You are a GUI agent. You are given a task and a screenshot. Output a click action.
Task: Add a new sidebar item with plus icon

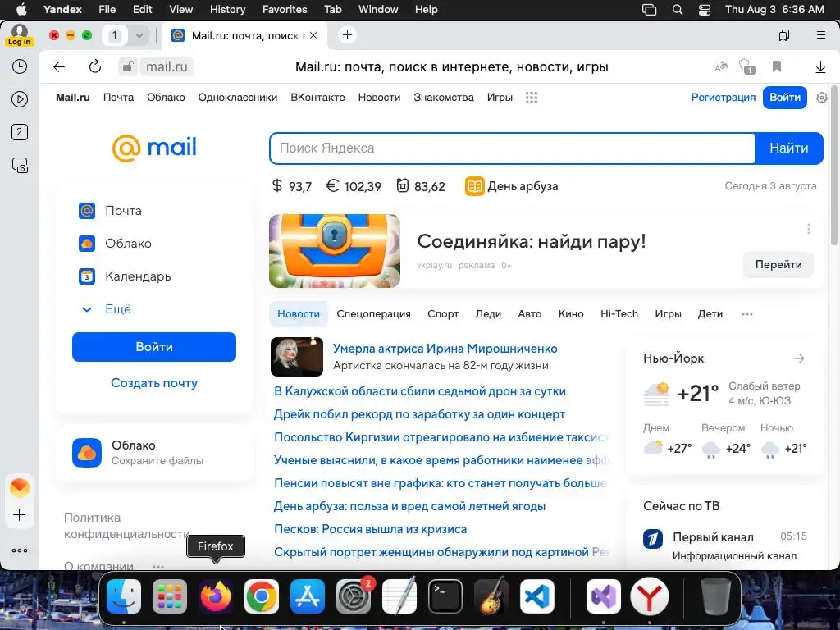20,515
